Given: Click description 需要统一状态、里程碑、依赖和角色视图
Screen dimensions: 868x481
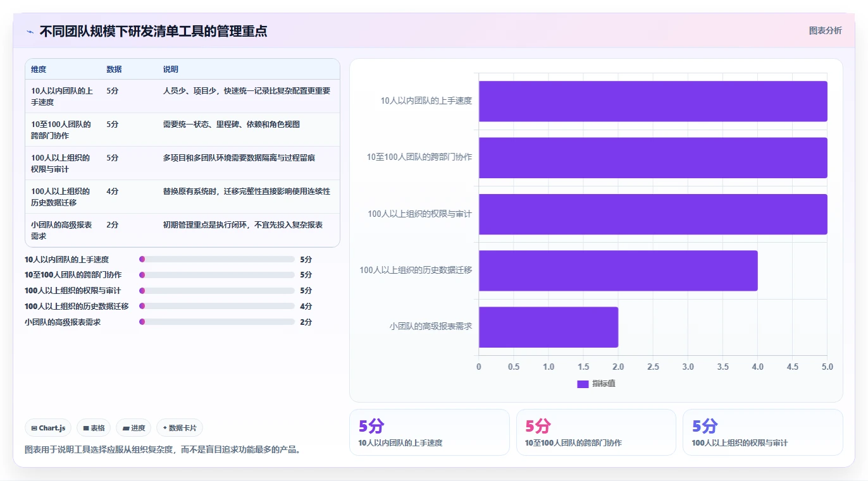Looking at the screenshot, I should click(232, 124).
